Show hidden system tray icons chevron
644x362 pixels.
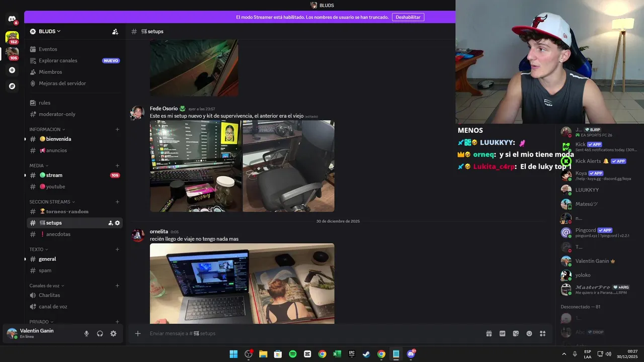click(x=563, y=354)
